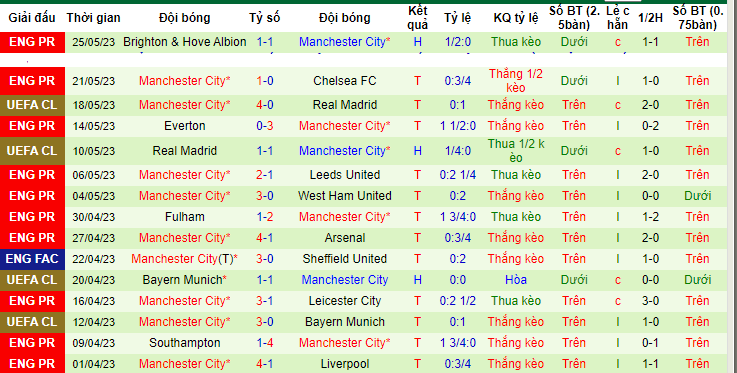Click the 1-4 score for Southampton match

point(265,343)
